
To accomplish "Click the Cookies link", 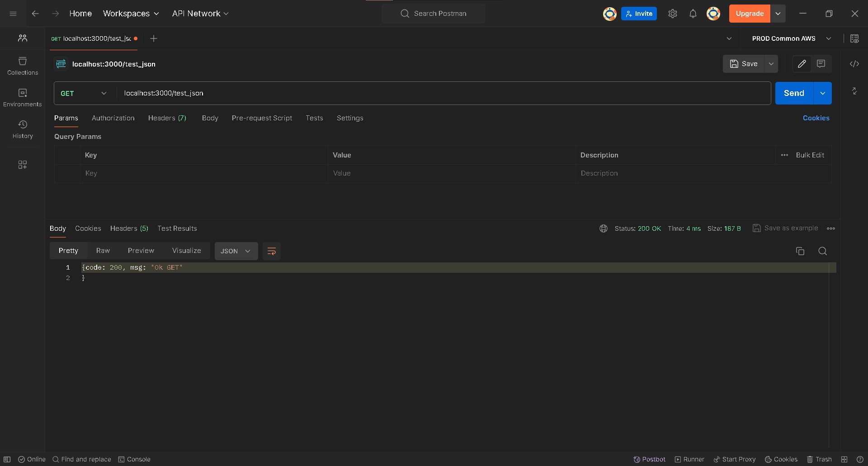I will pos(816,118).
